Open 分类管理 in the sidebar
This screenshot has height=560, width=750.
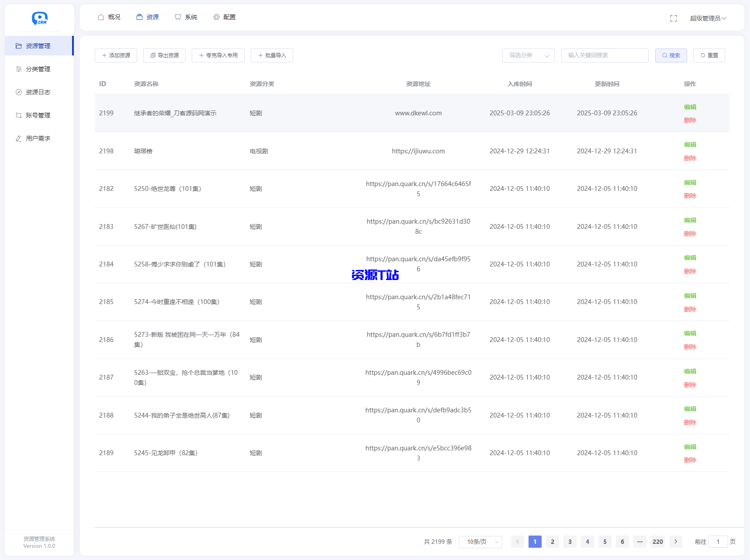[x=38, y=69]
